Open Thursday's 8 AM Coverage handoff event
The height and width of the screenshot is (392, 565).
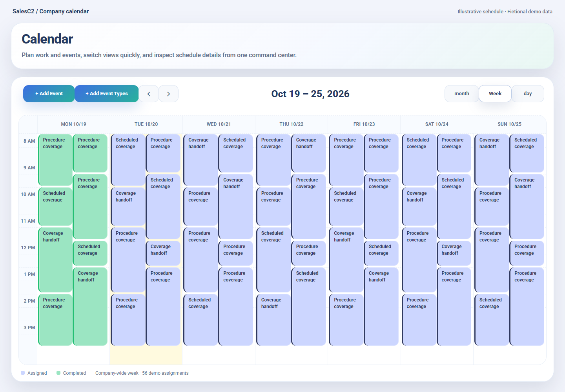click(x=308, y=153)
